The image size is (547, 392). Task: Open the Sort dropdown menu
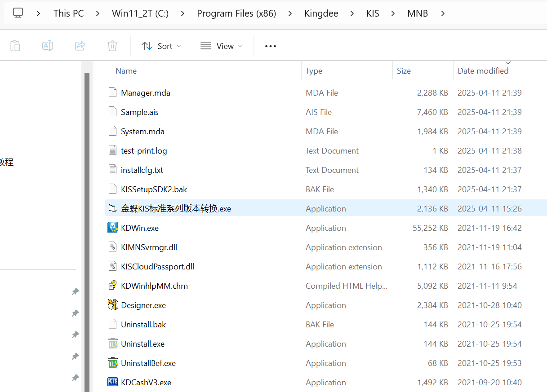tap(161, 46)
